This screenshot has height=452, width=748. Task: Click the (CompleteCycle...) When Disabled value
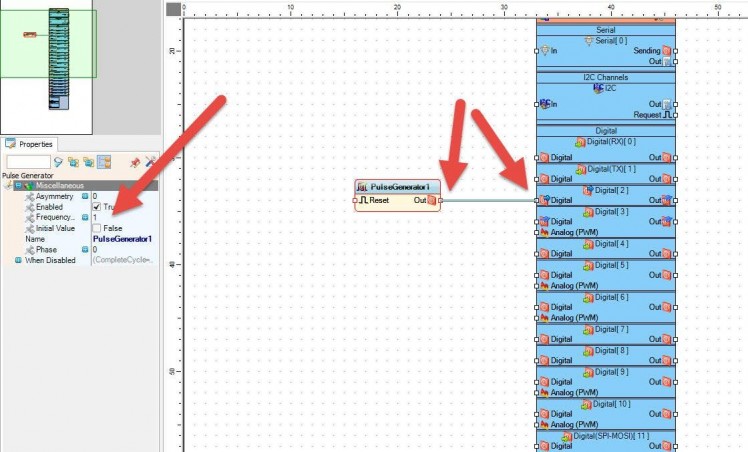click(x=124, y=260)
